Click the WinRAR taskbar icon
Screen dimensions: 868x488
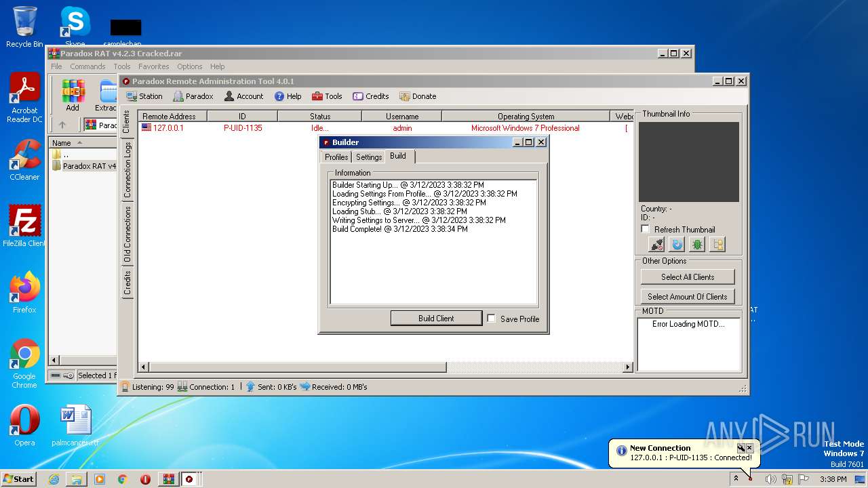pos(167,479)
